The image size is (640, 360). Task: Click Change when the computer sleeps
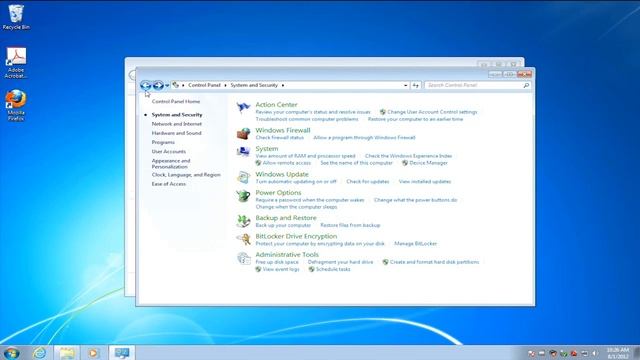tap(296, 207)
